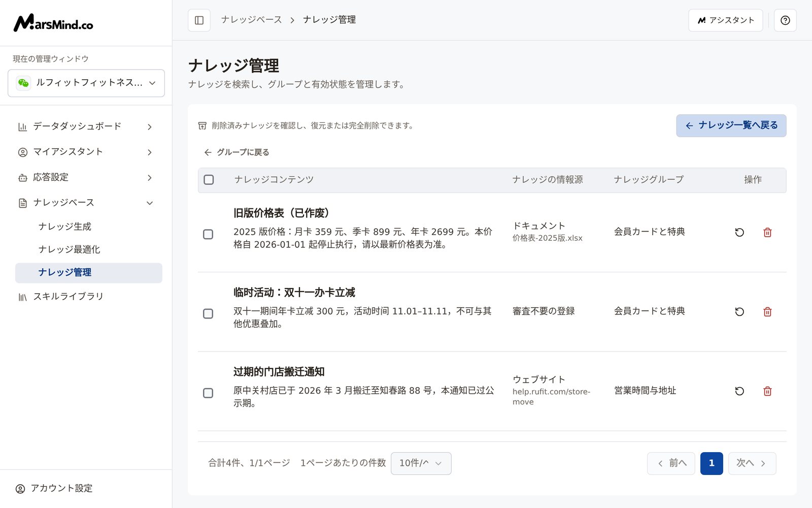Open スキルライブラリ in sidebar
812x508 pixels.
point(86,296)
